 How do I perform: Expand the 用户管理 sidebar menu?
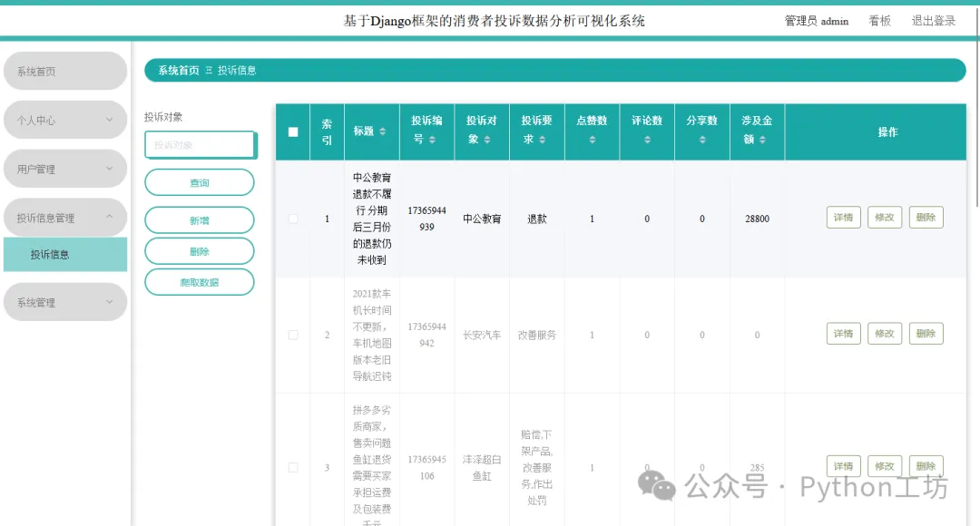pos(65,169)
